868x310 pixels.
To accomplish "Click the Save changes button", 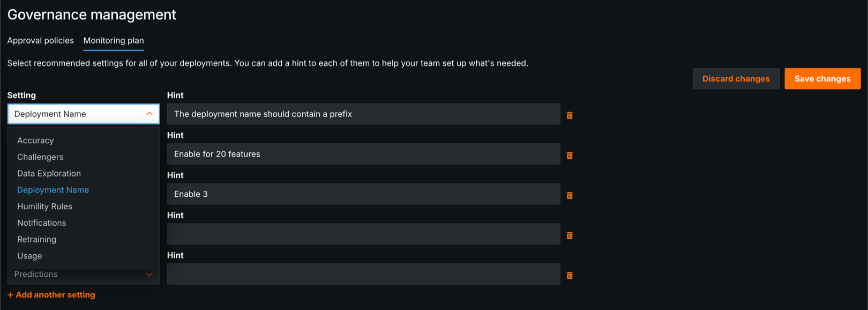I will pos(822,79).
